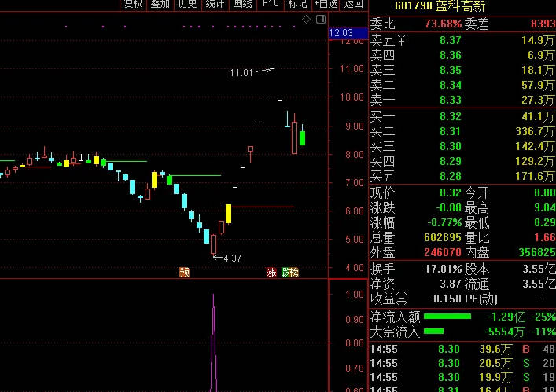This screenshot has height=392, width=556.
Task: Click the 净资 value 3.87
Action: pos(451,284)
